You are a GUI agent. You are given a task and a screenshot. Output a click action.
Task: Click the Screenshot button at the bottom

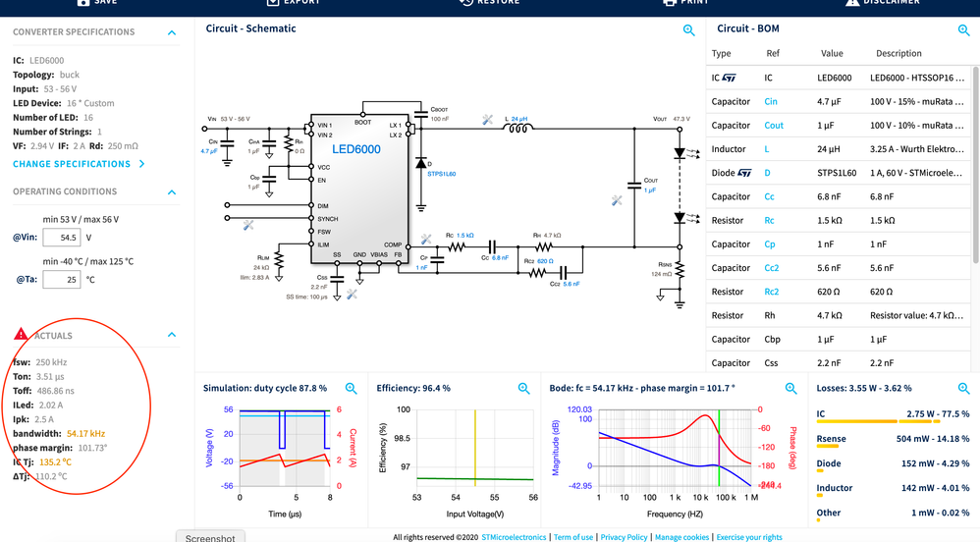[x=210, y=536]
